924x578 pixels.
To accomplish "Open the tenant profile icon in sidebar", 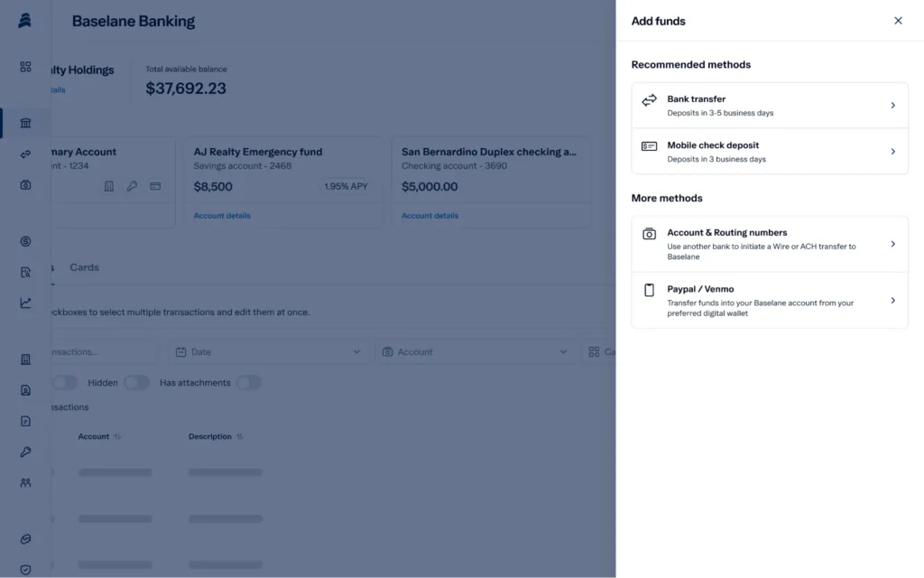I will pyautogui.click(x=25, y=390).
